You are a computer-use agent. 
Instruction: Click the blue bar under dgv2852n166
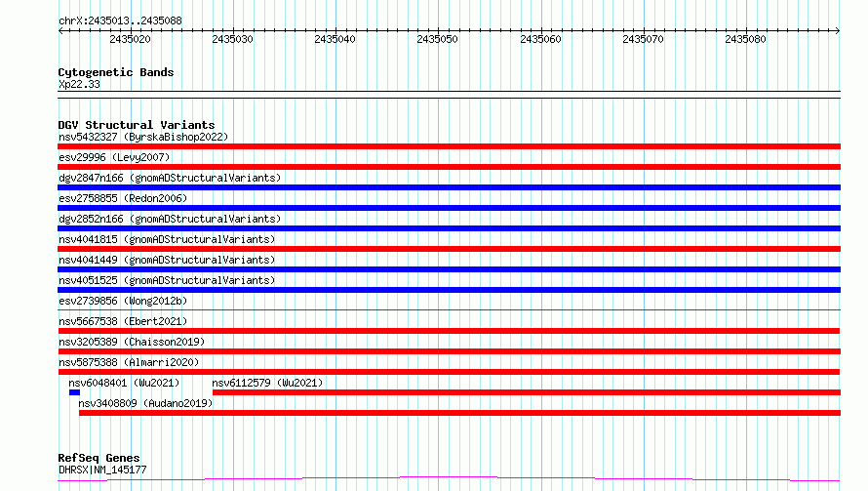449,228
